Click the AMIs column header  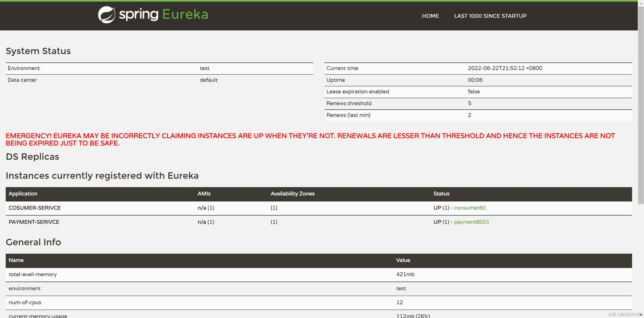click(x=204, y=194)
